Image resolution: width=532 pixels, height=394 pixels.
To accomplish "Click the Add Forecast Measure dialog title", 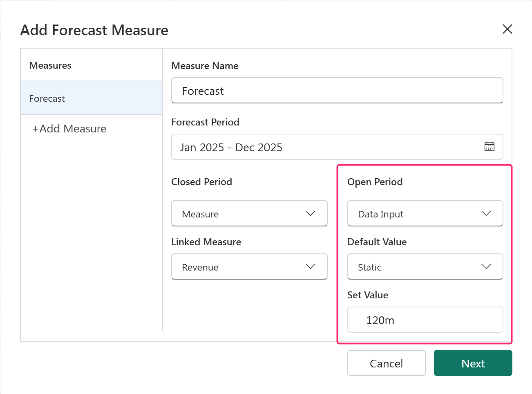I will pyautogui.click(x=94, y=30).
